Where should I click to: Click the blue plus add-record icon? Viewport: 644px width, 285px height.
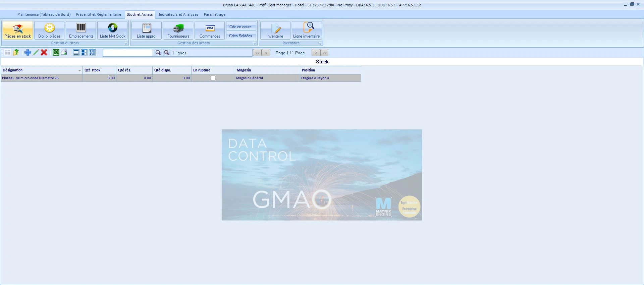tap(28, 52)
